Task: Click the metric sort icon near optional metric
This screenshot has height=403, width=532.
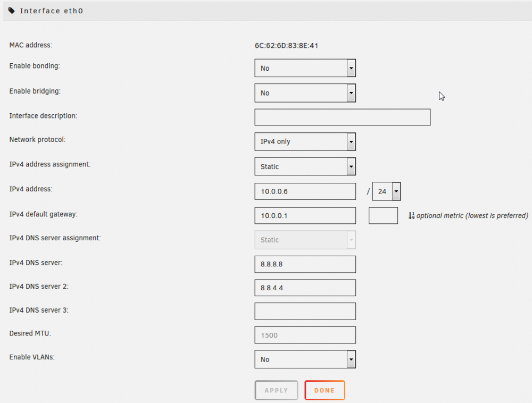Action: 411,215
